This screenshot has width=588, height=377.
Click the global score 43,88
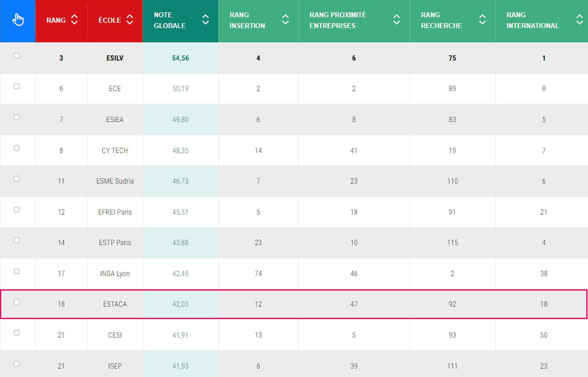pyautogui.click(x=181, y=243)
